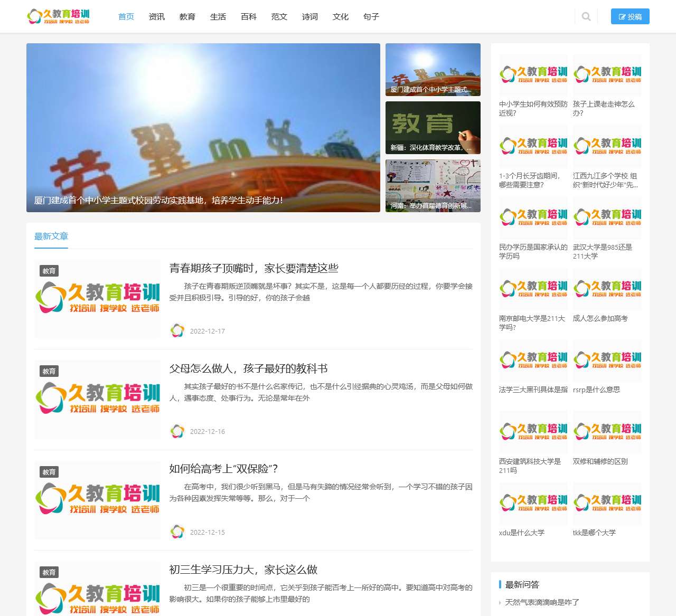Open sidebar link 中小学生如何有效预防近视?
The image size is (676, 616).
(x=533, y=108)
